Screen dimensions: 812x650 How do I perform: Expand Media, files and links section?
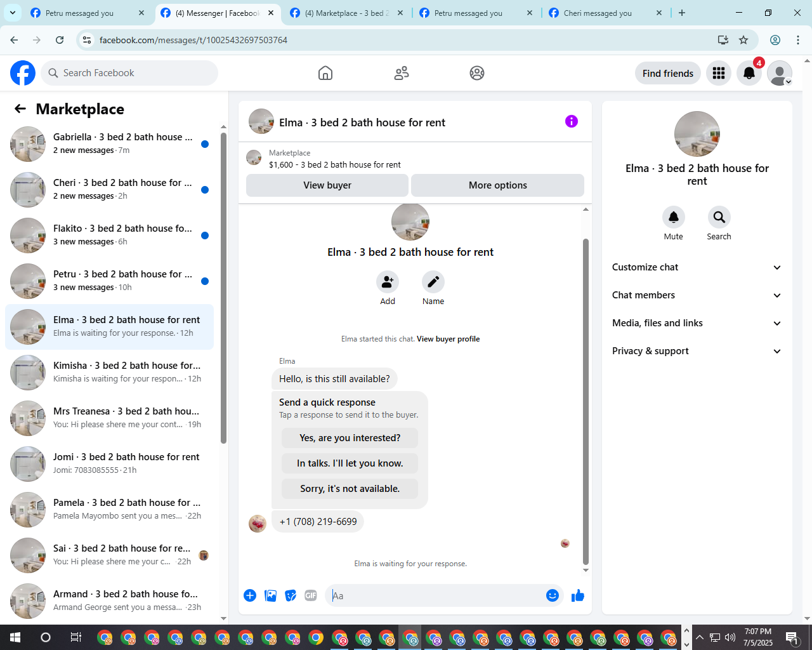coord(697,323)
